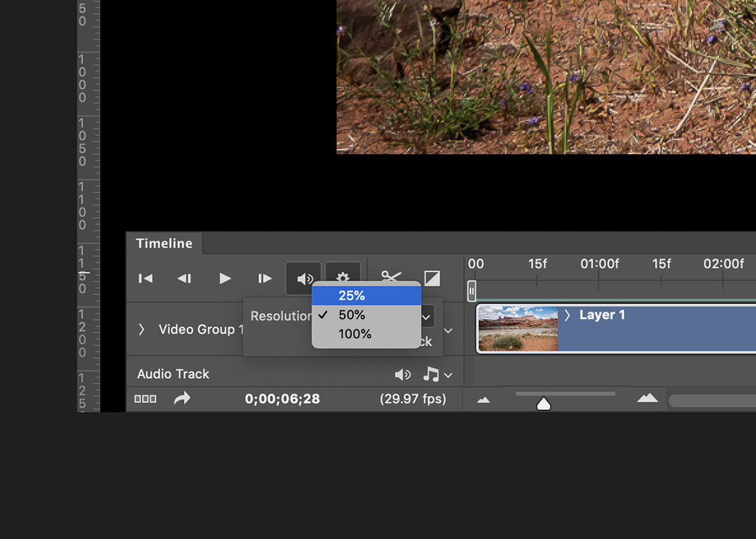Select 50% resolution option
756x539 pixels.
pos(366,315)
